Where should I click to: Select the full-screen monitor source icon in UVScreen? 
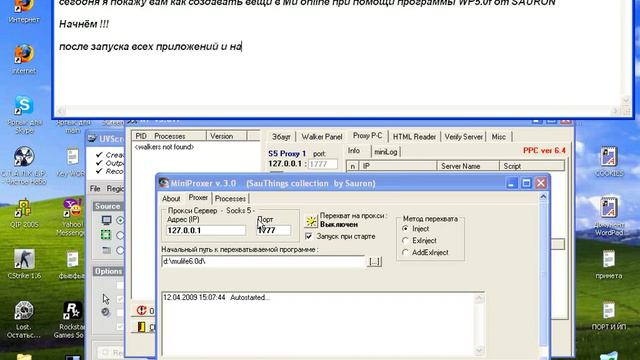point(107,220)
